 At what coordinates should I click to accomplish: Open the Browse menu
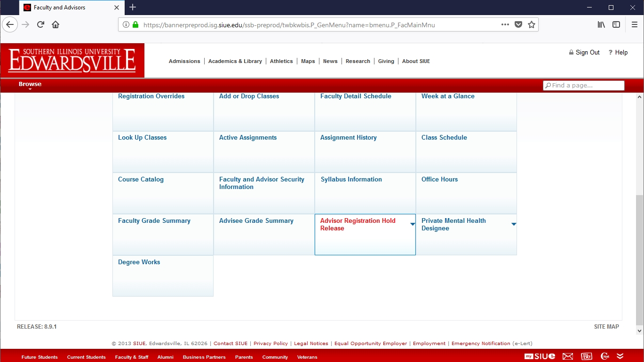30,85
